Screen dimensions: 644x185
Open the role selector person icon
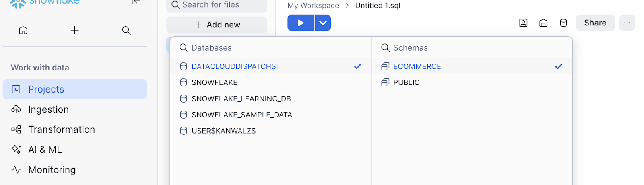(x=523, y=23)
